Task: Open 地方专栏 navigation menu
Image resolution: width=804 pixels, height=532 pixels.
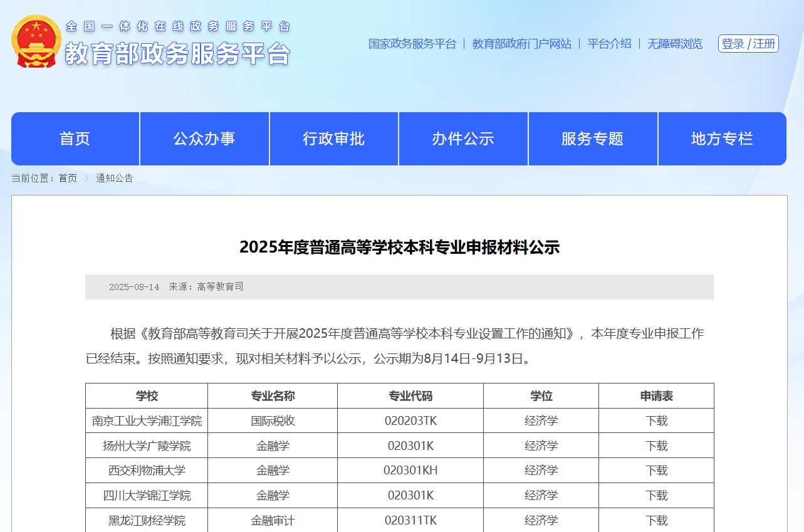Action: [722, 139]
